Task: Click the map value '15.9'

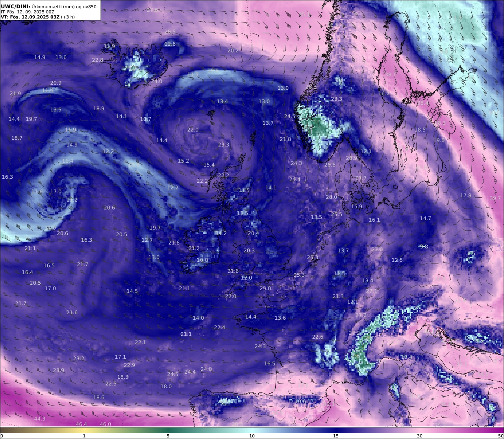Action: click(x=357, y=206)
